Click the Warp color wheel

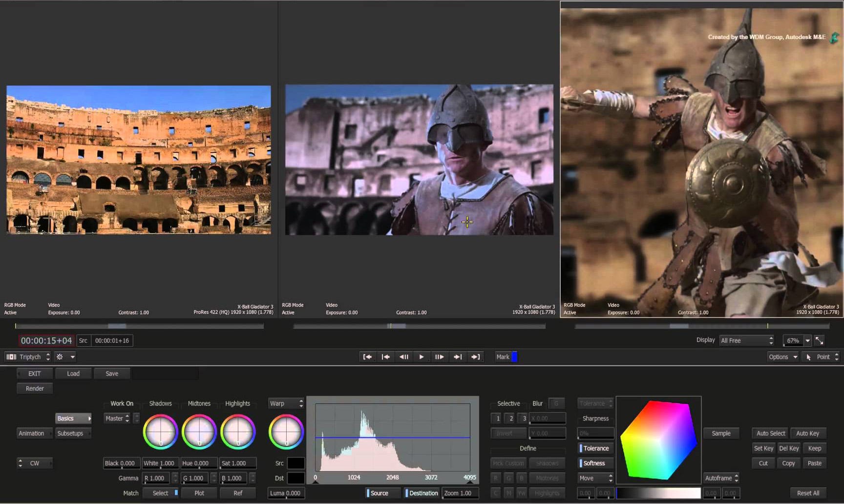point(286,432)
